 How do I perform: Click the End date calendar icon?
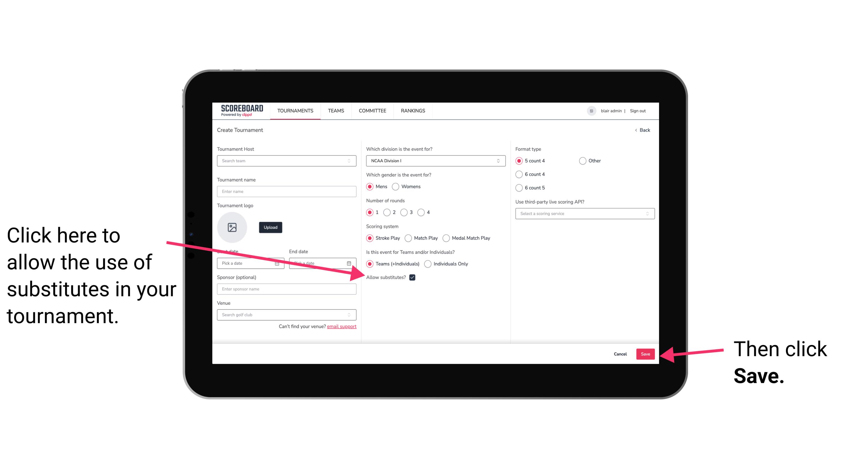[350, 263]
